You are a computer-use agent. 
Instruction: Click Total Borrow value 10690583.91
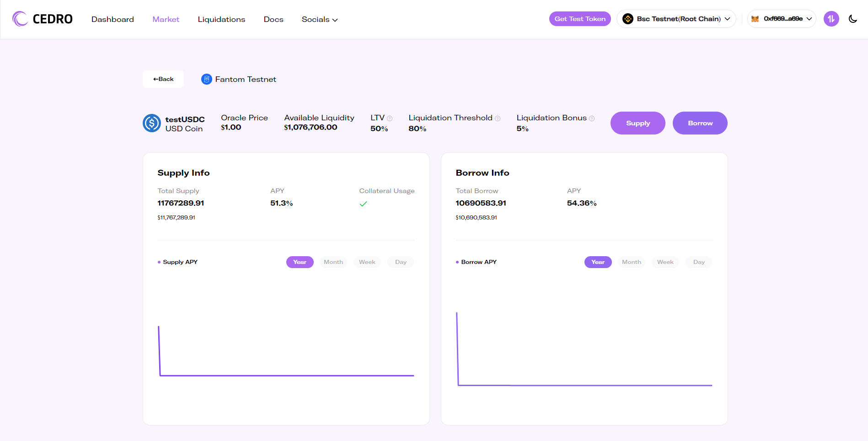coord(481,203)
